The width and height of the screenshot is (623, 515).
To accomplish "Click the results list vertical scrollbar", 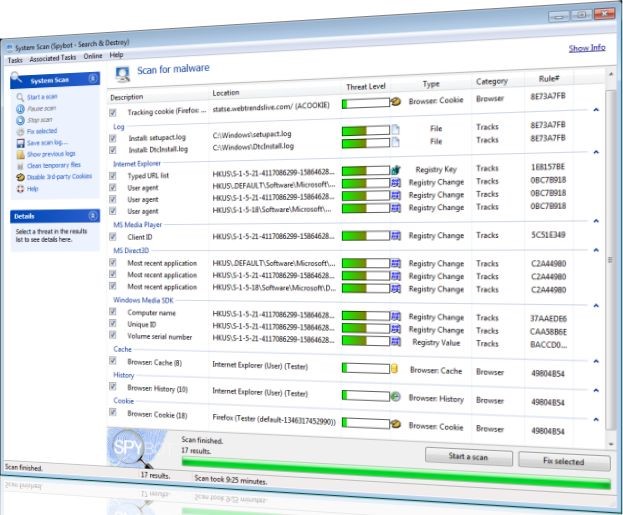I will [x=611, y=258].
